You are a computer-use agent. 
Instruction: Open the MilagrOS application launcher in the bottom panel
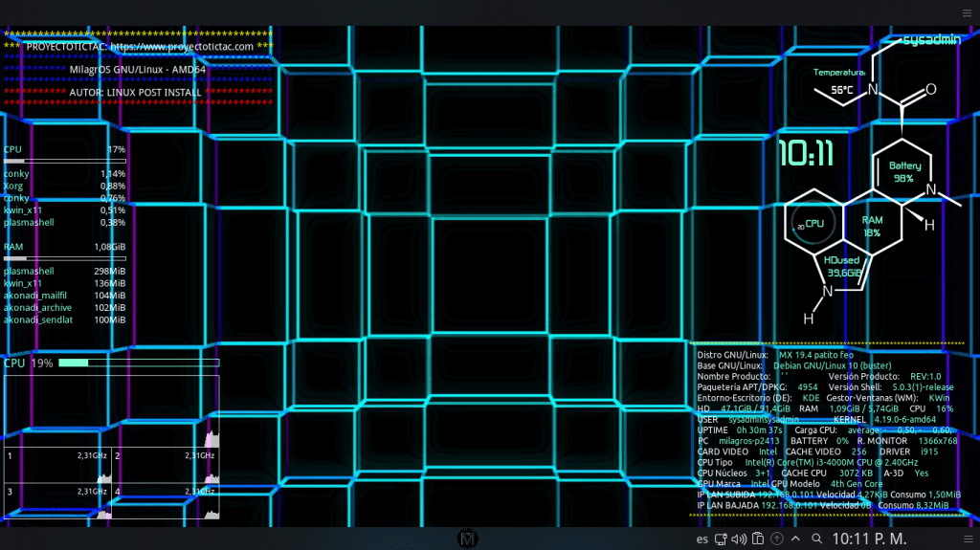point(468,539)
